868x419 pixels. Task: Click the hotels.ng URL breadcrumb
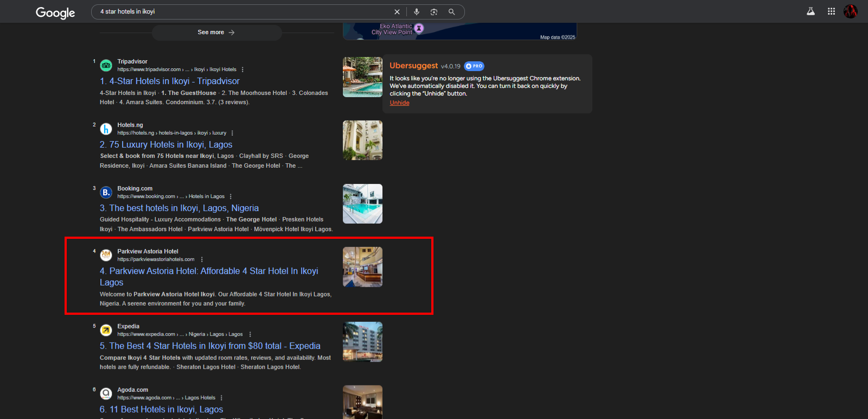point(172,133)
